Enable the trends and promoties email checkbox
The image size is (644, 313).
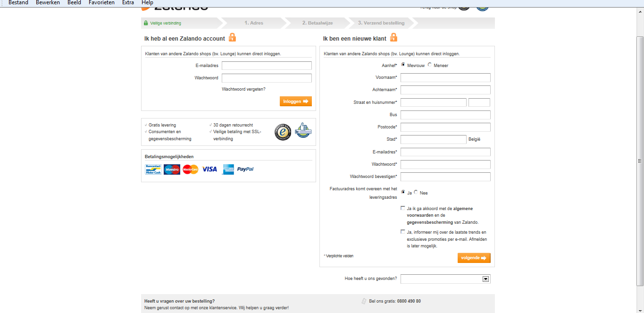pyautogui.click(x=402, y=232)
